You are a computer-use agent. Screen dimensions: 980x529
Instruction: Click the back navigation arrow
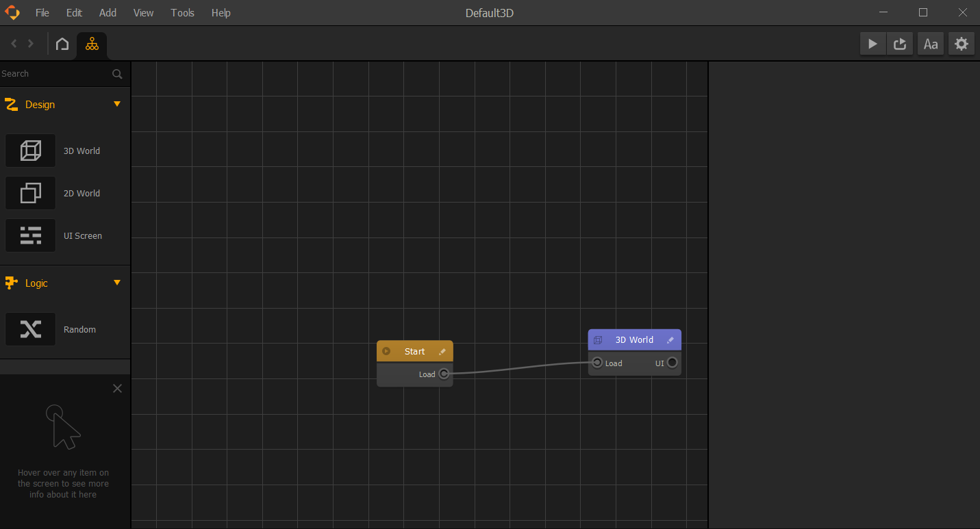(13, 43)
